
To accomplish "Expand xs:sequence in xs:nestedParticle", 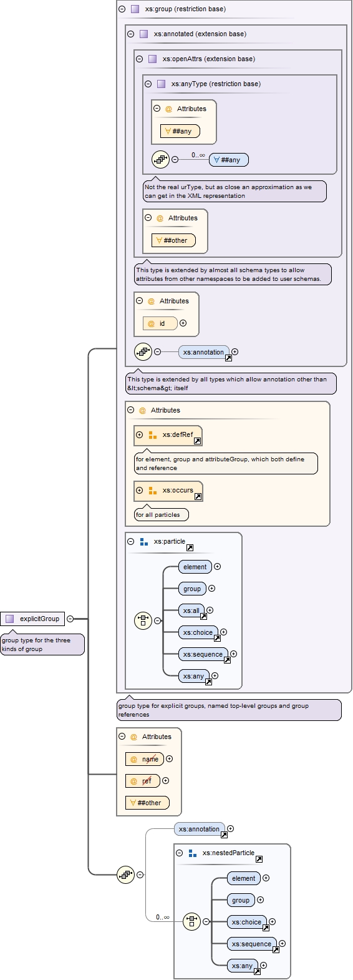I will (282, 943).
